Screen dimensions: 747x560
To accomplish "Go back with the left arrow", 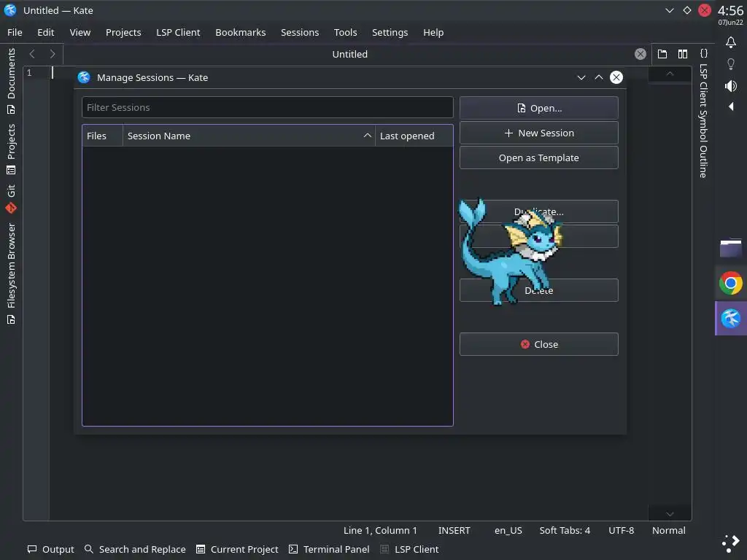I will (x=32, y=54).
